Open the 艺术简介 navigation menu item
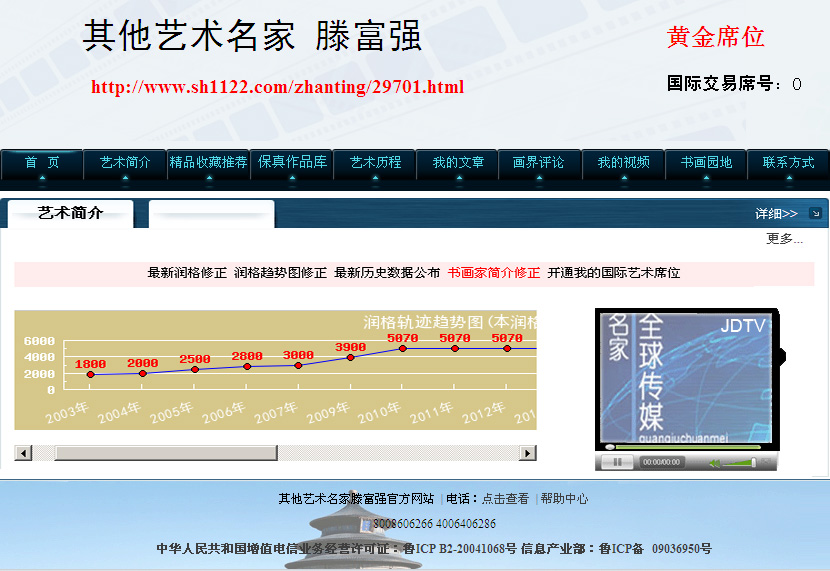 (x=125, y=162)
